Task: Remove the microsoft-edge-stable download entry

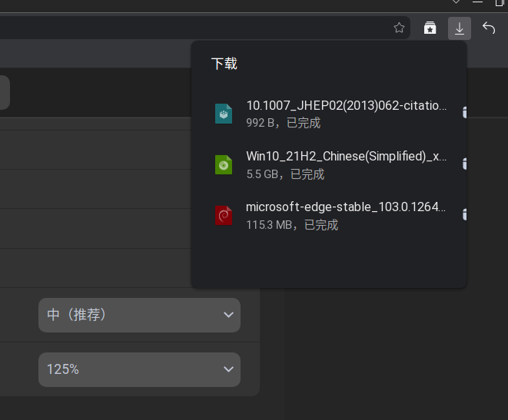Action: coord(464,214)
